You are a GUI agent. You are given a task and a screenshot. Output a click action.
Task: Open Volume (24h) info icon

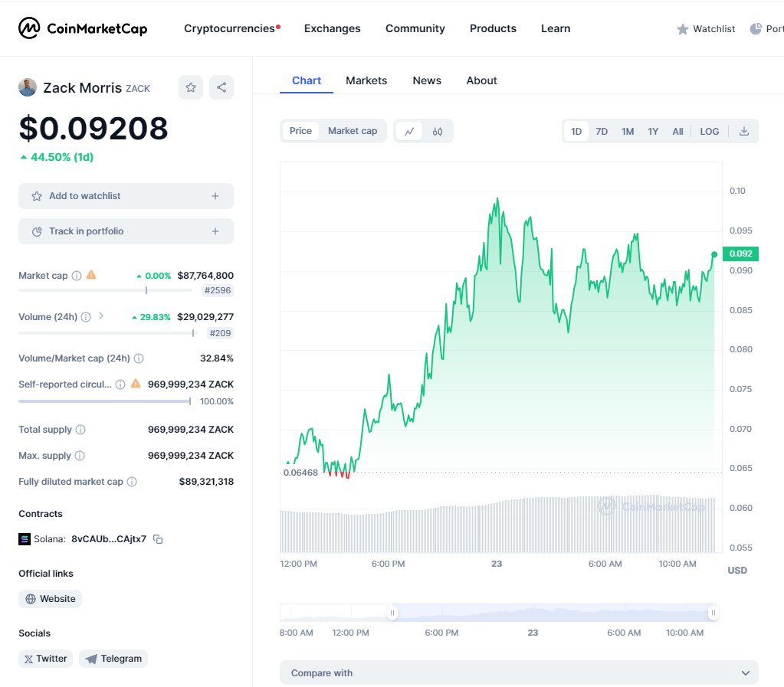click(x=86, y=317)
